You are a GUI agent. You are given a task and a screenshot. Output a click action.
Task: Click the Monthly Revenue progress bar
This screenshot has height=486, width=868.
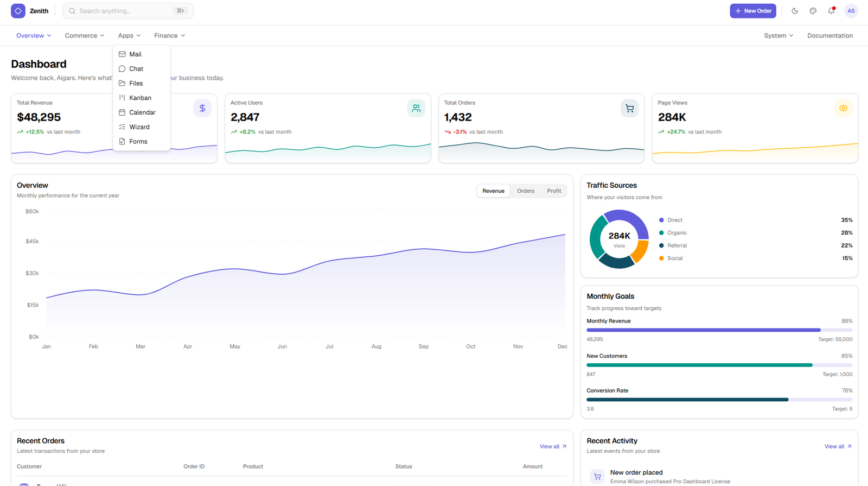pyautogui.click(x=719, y=330)
